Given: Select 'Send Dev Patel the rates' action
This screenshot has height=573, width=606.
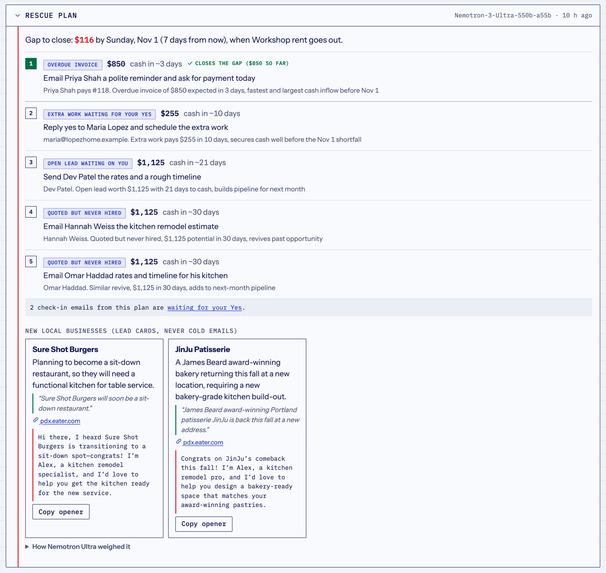Looking at the screenshot, I should click(x=122, y=177).
